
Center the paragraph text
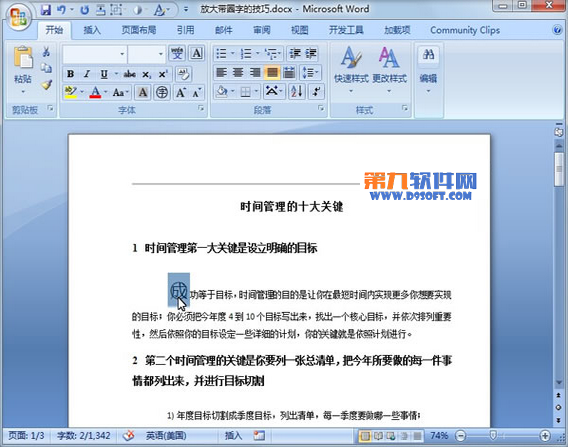point(238,73)
